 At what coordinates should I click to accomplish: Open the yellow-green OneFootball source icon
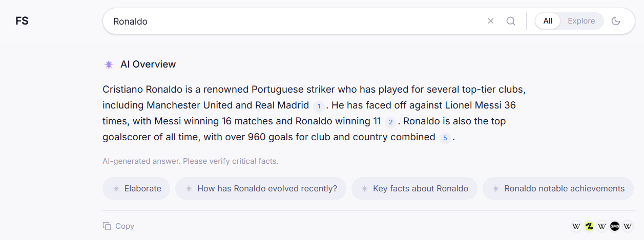tap(589, 226)
